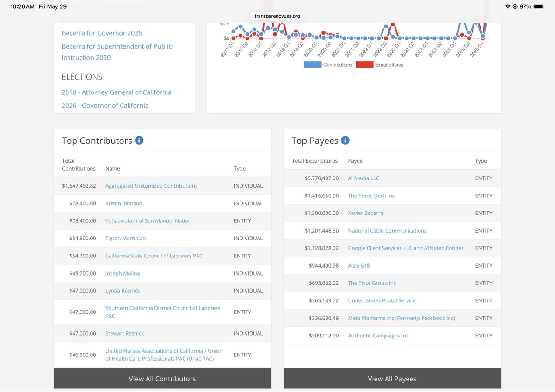Open Meta Platforms Inc payee link
Screen dimensions: 555x392
pyautogui.click(x=401, y=318)
